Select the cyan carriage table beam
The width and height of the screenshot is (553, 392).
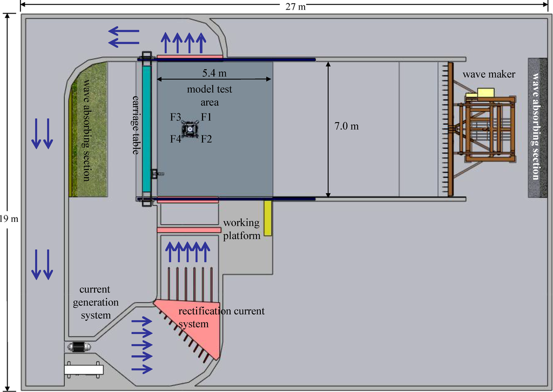[146, 129]
